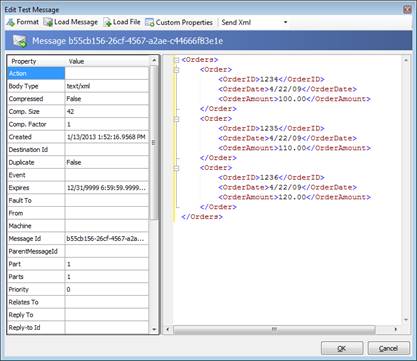
Task: Collapse the Order node with OrderID 1235
Action: pos(176,119)
